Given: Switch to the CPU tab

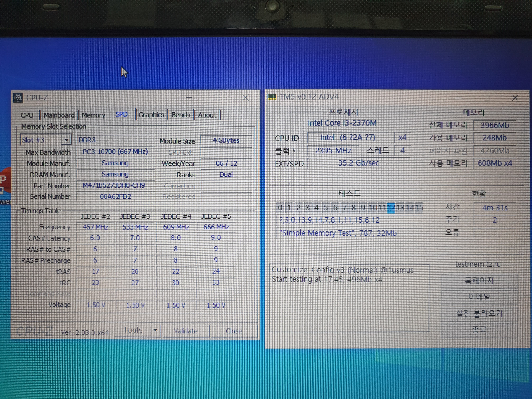Looking at the screenshot, I should pyautogui.click(x=27, y=115).
